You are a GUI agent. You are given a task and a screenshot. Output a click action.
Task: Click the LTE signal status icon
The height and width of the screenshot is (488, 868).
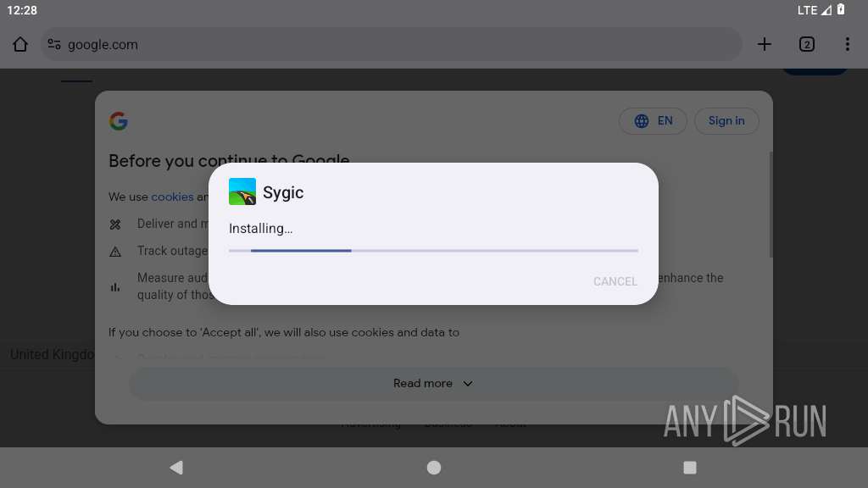click(x=815, y=10)
